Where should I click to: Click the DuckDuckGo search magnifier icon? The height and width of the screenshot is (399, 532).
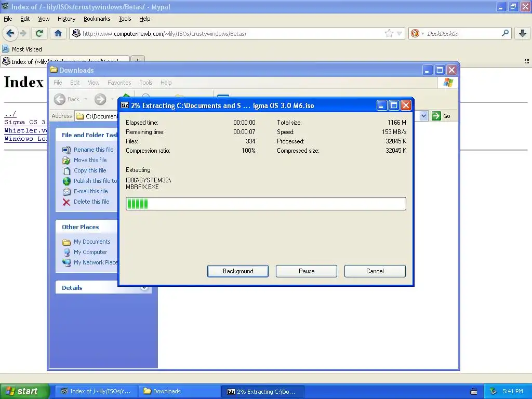pos(505,33)
